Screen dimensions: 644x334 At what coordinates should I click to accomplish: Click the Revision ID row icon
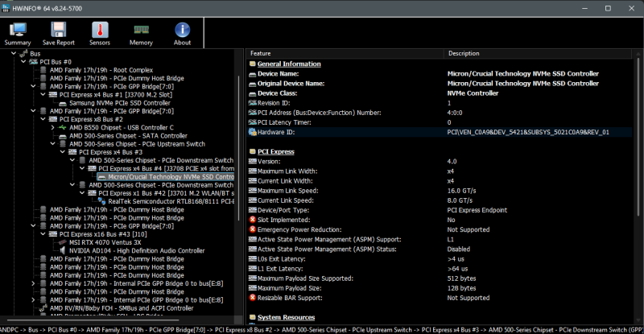[x=252, y=103]
